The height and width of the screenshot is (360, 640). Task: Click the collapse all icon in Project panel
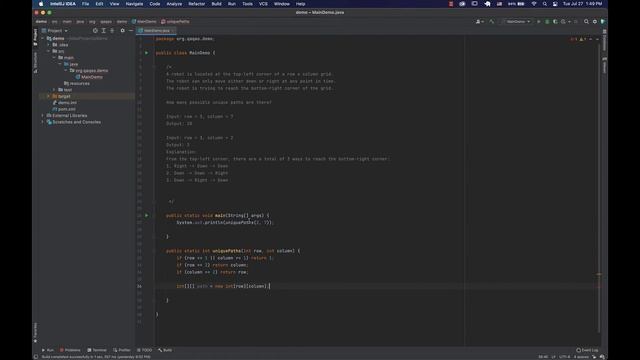click(x=112, y=31)
